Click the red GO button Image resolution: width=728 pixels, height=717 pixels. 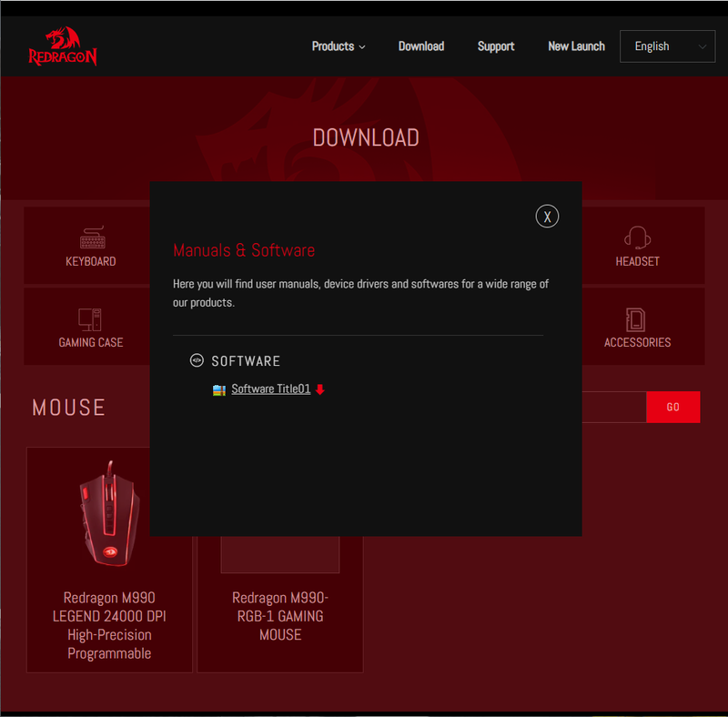click(x=672, y=408)
